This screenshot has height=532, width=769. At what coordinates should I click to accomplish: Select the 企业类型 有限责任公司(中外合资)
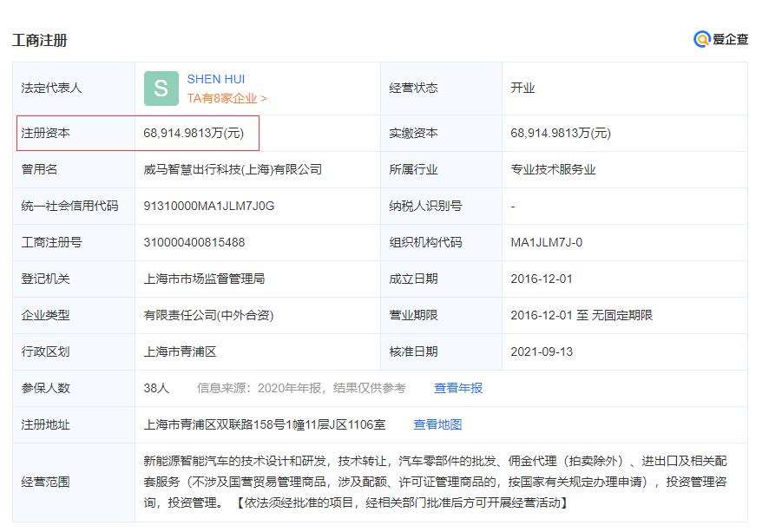click(x=210, y=315)
